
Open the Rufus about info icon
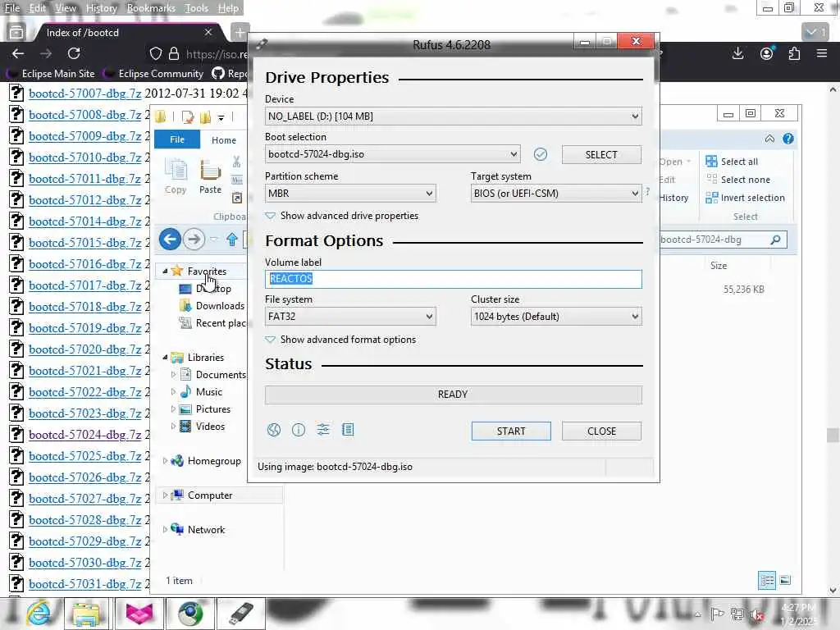click(x=299, y=430)
